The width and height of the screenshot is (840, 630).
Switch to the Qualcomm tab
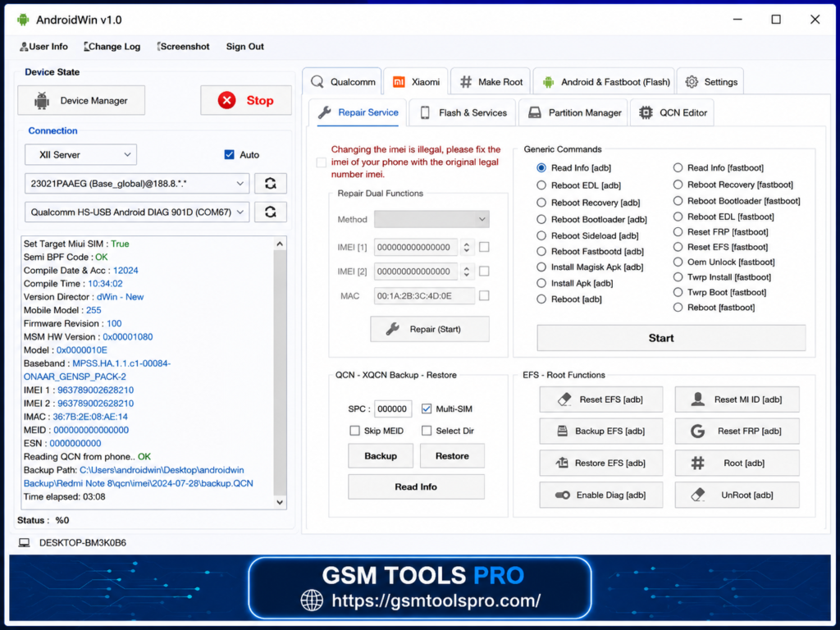(x=342, y=82)
